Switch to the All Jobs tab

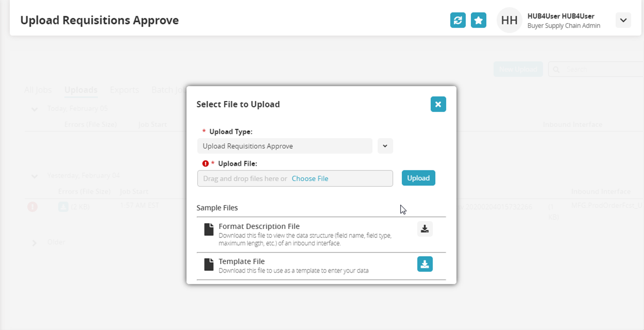[38, 90]
